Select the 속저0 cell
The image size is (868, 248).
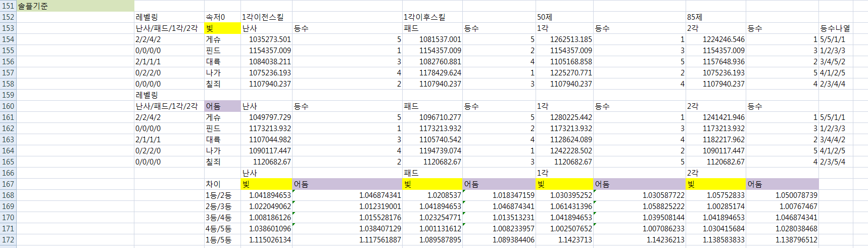pos(222,17)
